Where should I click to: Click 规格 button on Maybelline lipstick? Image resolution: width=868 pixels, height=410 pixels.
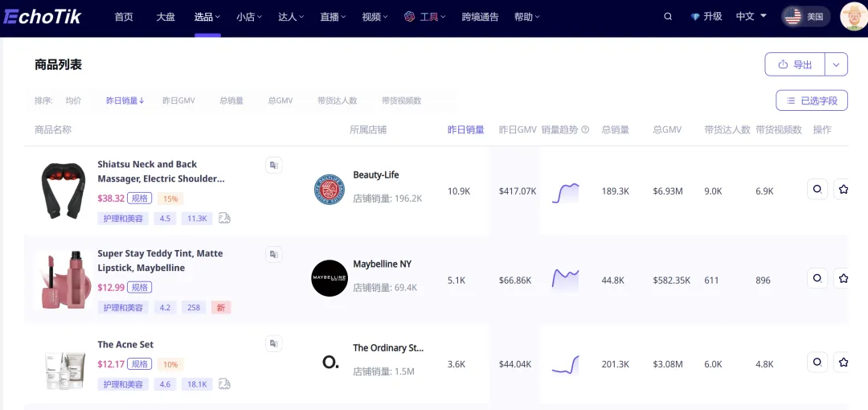[140, 287]
